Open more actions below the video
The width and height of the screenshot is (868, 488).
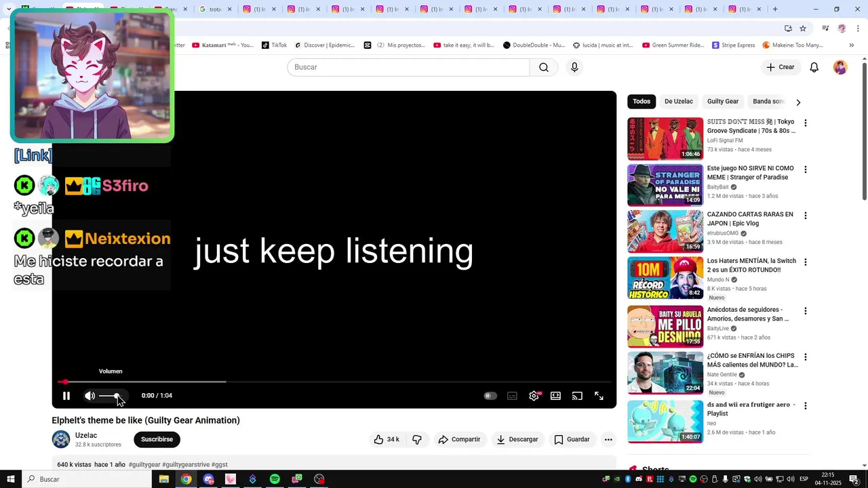(x=608, y=439)
